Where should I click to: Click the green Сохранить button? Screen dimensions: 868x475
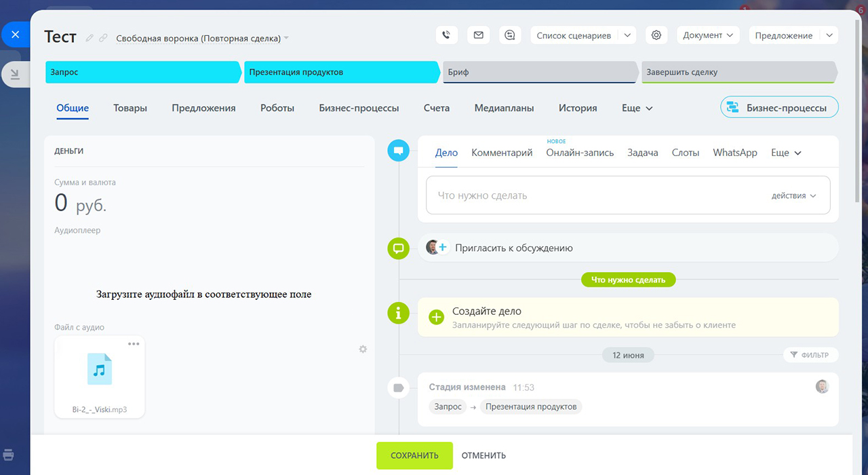(414, 455)
